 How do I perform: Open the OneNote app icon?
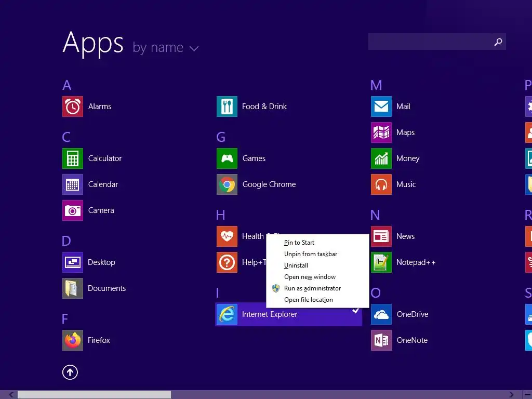point(381,340)
